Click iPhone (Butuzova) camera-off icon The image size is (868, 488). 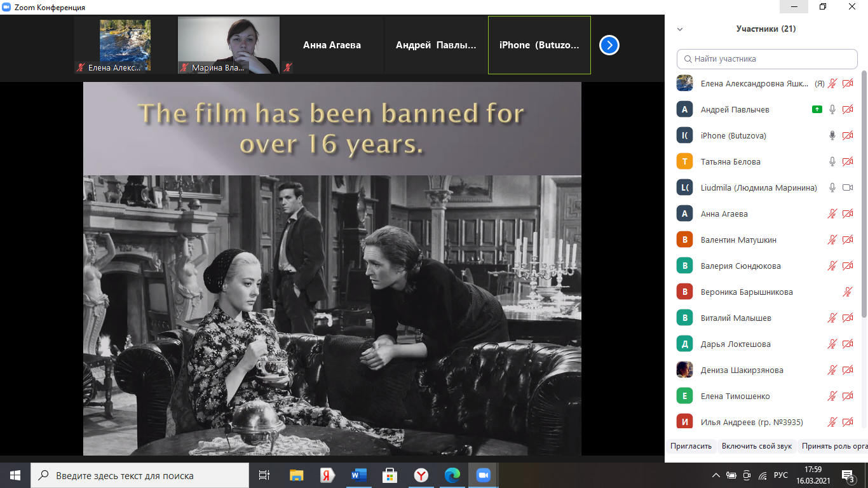[848, 135]
